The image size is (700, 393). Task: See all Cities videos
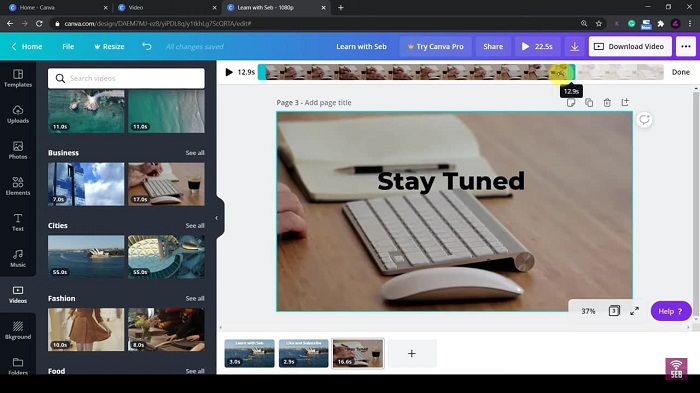pyautogui.click(x=195, y=226)
